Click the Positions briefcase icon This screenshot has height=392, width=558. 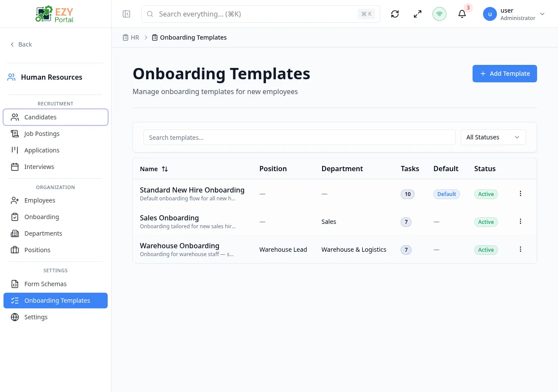coord(15,250)
